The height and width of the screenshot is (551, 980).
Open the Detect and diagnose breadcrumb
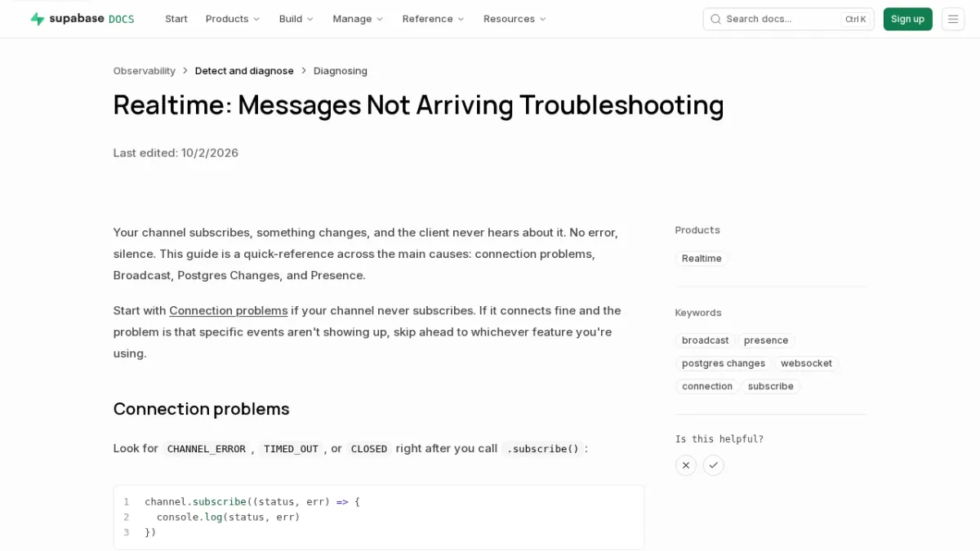click(x=244, y=71)
